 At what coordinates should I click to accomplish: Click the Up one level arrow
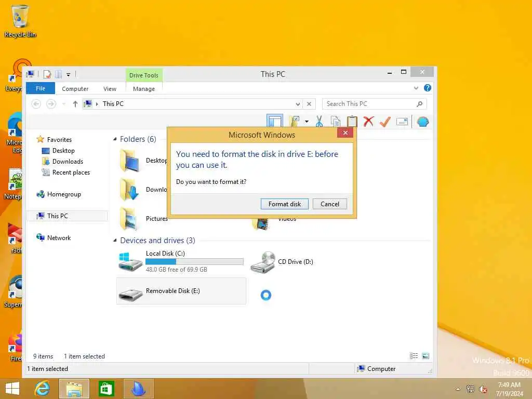click(x=75, y=104)
